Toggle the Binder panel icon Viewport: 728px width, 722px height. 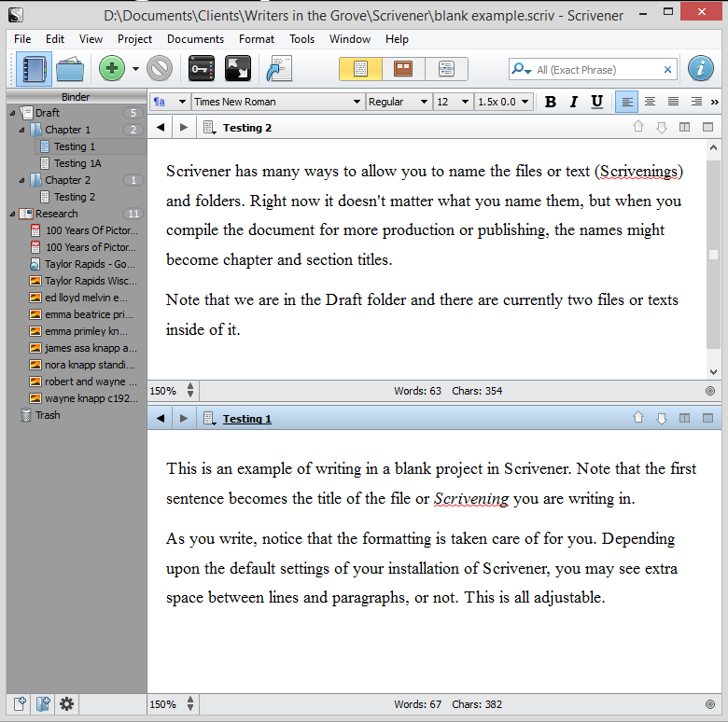[35, 69]
